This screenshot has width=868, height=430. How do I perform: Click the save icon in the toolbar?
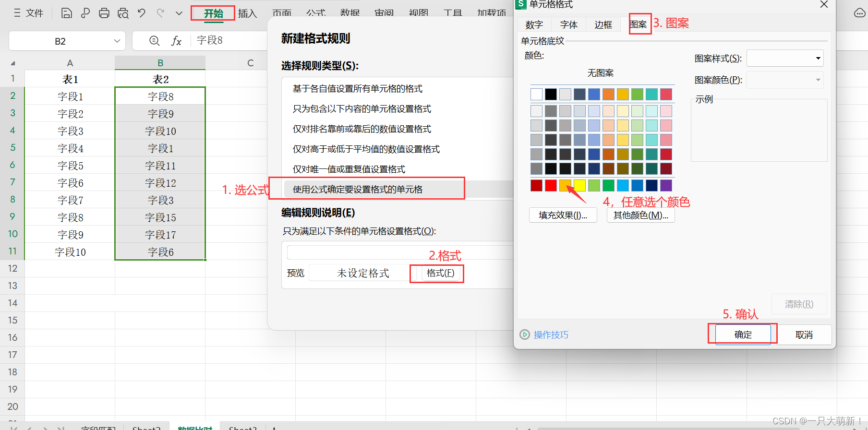67,13
